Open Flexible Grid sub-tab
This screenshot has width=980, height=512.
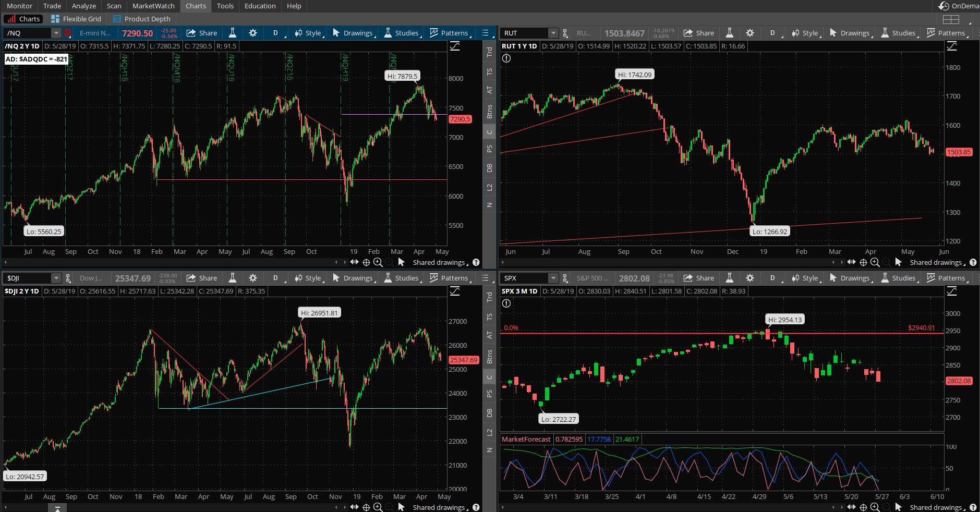coord(76,19)
